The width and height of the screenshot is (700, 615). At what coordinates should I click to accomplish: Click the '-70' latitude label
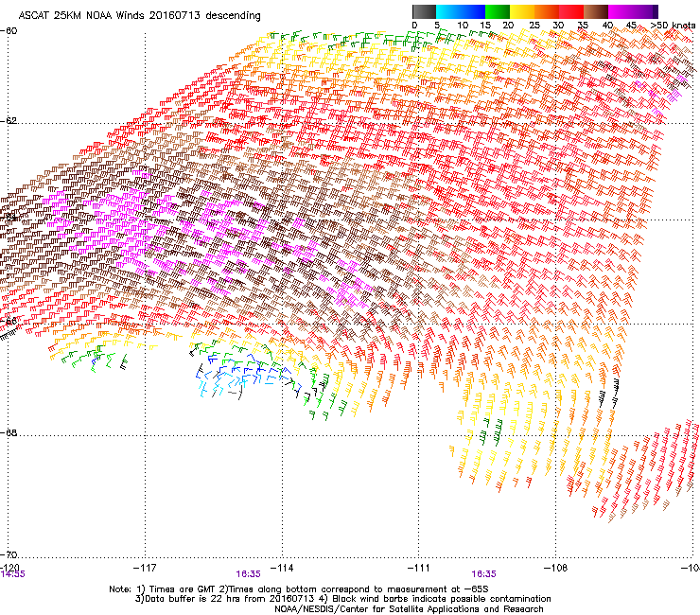pyautogui.click(x=9, y=554)
